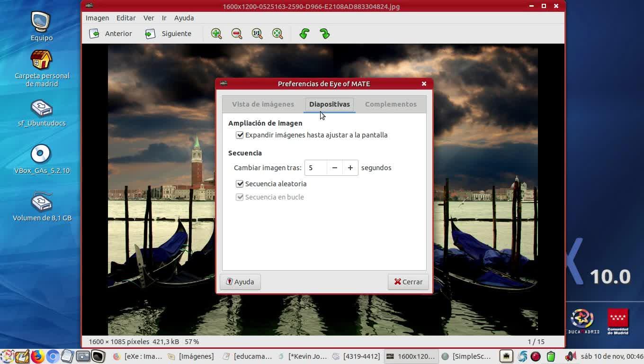Maximize the image viewer window
This screenshot has width=644, height=364.
tap(544, 6)
